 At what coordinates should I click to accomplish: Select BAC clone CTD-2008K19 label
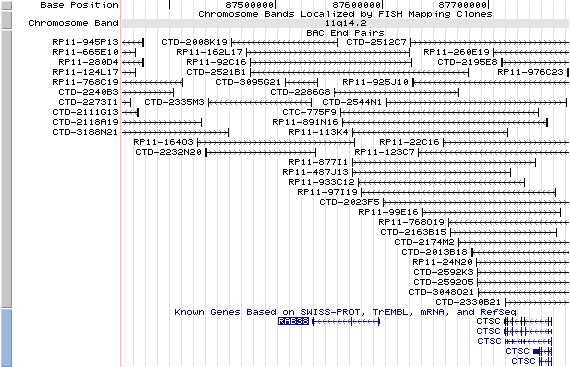click(194, 42)
